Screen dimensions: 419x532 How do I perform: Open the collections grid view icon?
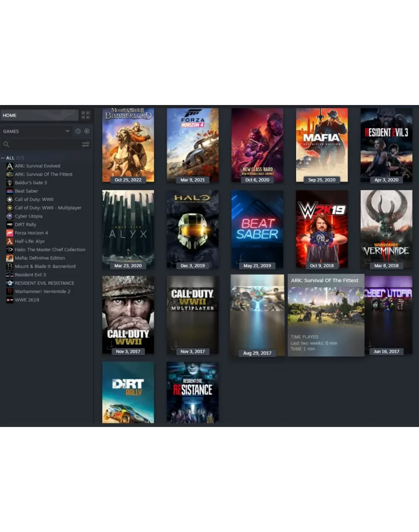pos(86,115)
